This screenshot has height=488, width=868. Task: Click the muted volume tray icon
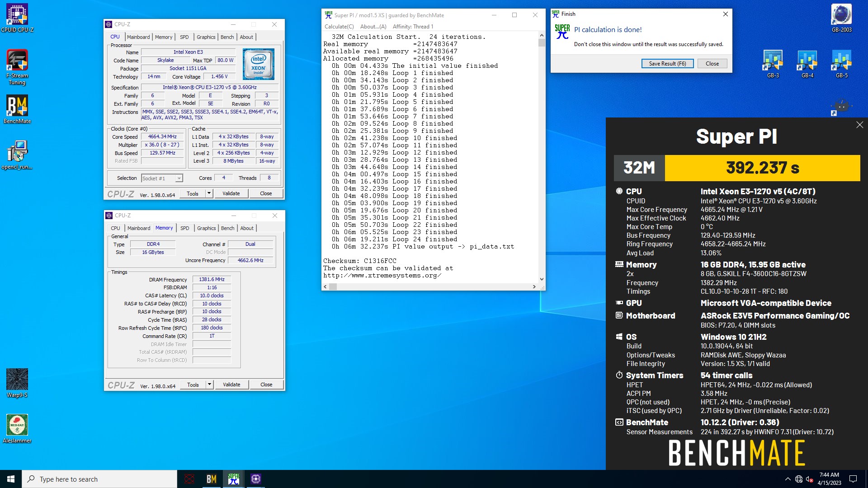pyautogui.click(x=810, y=479)
